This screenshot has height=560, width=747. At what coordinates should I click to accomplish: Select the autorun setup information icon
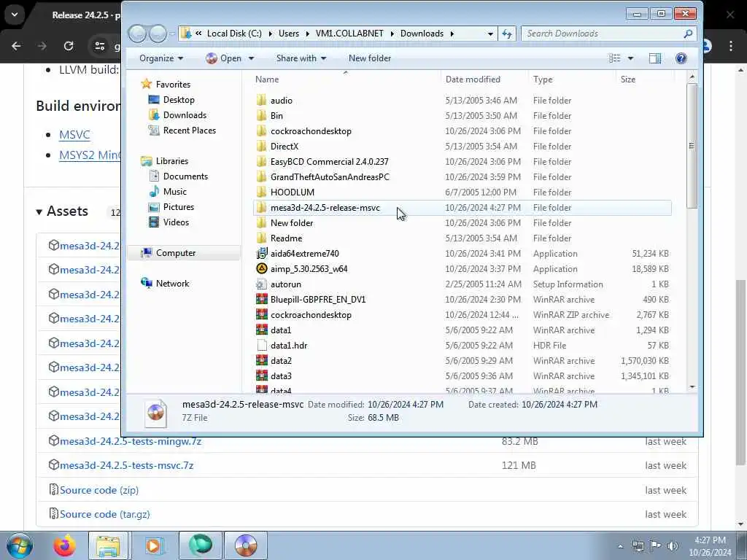point(262,284)
